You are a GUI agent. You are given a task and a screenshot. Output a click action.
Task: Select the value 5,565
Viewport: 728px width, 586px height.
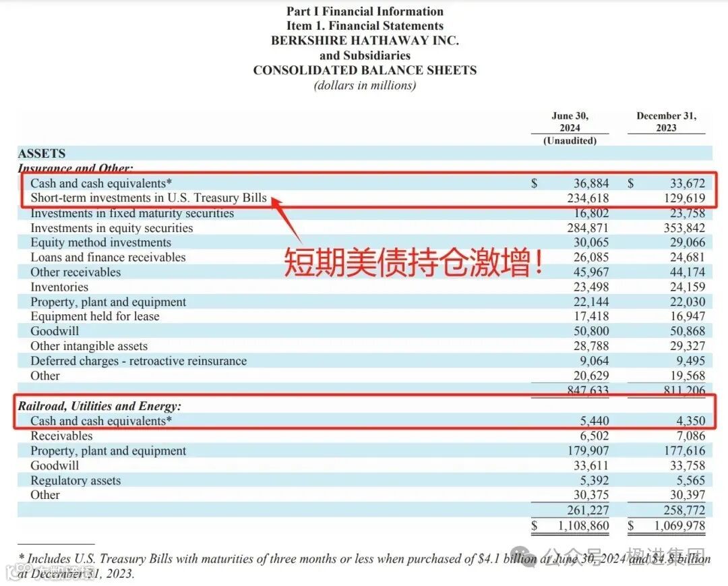pyautogui.click(x=691, y=481)
